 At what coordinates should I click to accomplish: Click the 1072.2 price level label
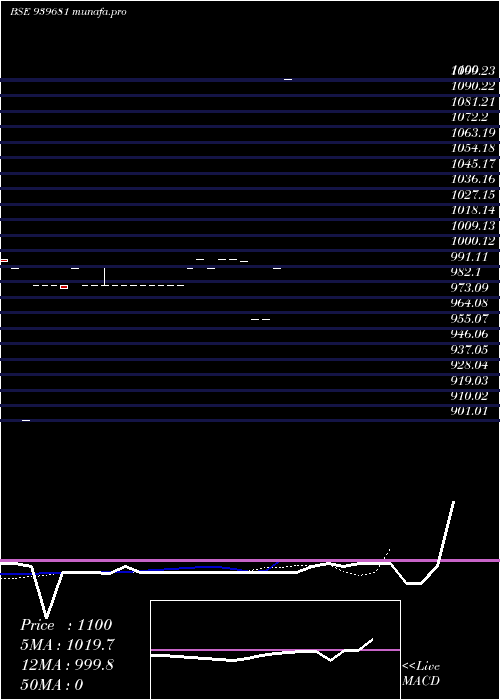point(471,117)
